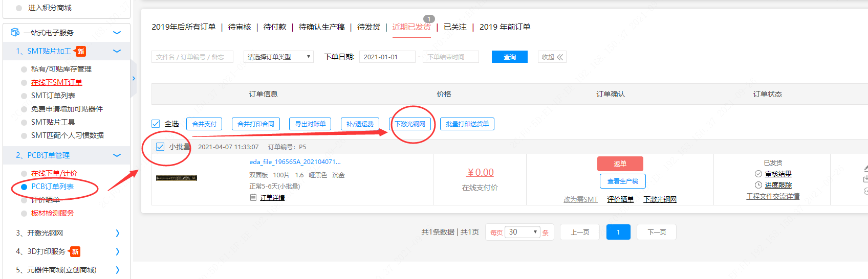Switch to the 待付款 tab
Image resolution: width=868 pixels, height=279 pixels.
275,27
